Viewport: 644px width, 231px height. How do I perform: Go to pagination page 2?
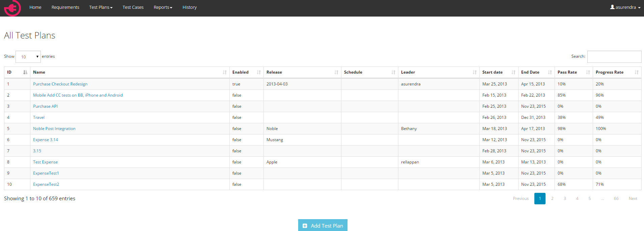[552, 199]
